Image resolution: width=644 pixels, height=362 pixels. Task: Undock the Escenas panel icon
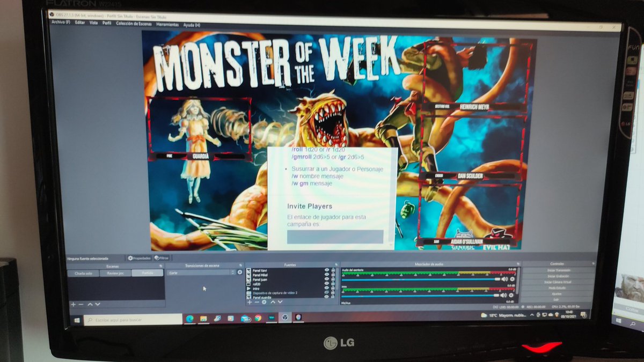[160, 266]
